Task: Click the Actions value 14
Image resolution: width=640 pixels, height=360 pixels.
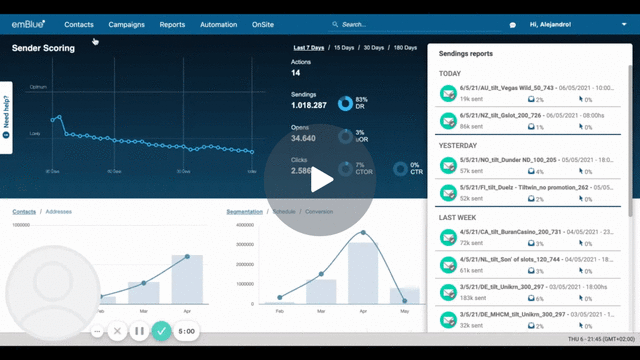Action: tap(296, 73)
